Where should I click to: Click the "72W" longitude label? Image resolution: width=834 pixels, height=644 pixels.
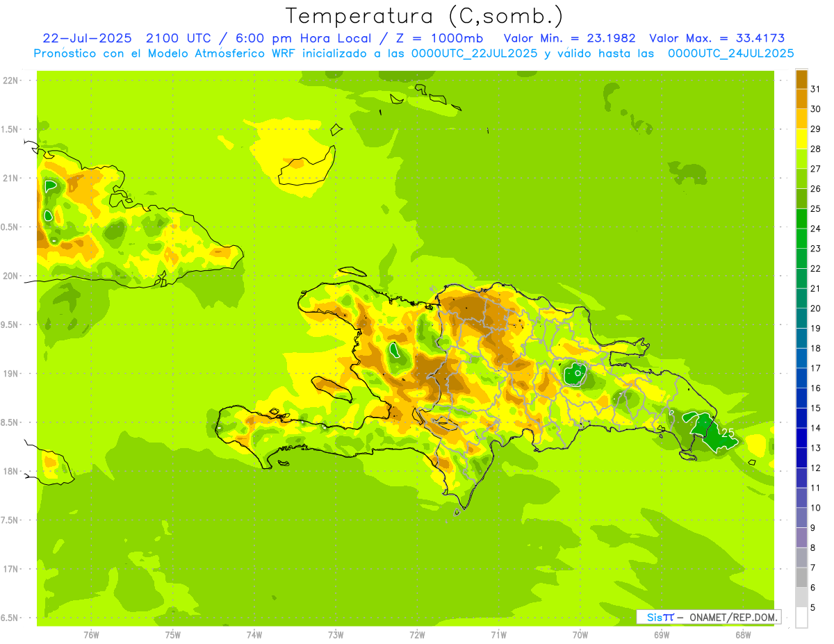[417, 634]
